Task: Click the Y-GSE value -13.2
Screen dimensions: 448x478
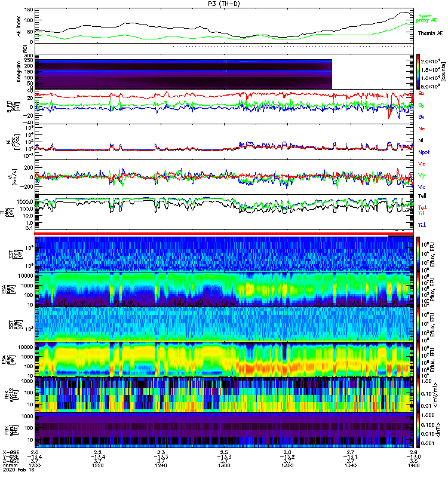Action: pos(287,457)
